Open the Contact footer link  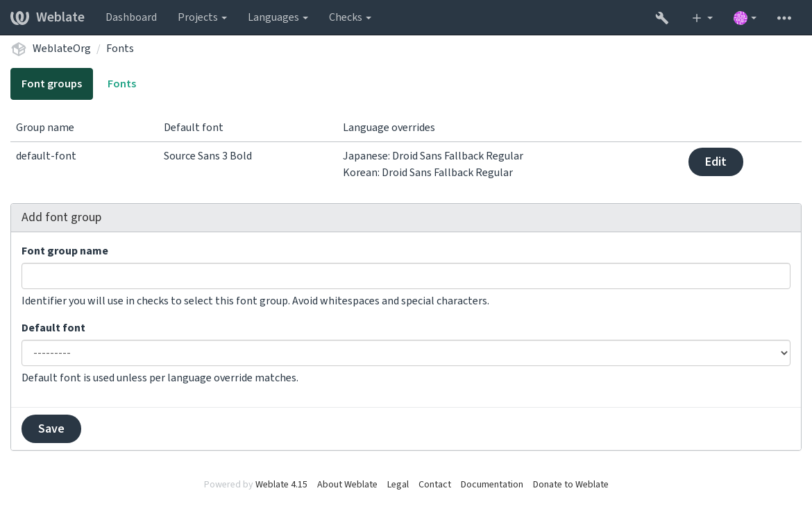pos(434,484)
